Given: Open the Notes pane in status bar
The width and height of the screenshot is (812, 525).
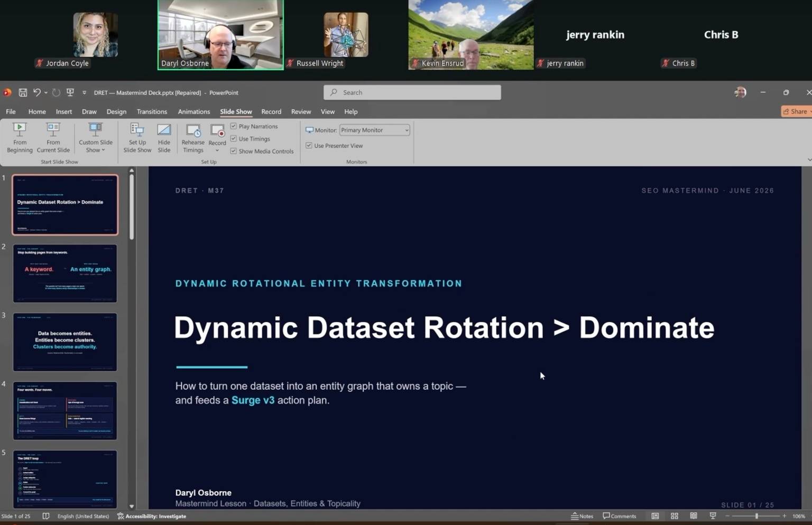Looking at the screenshot, I should [x=582, y=516].
